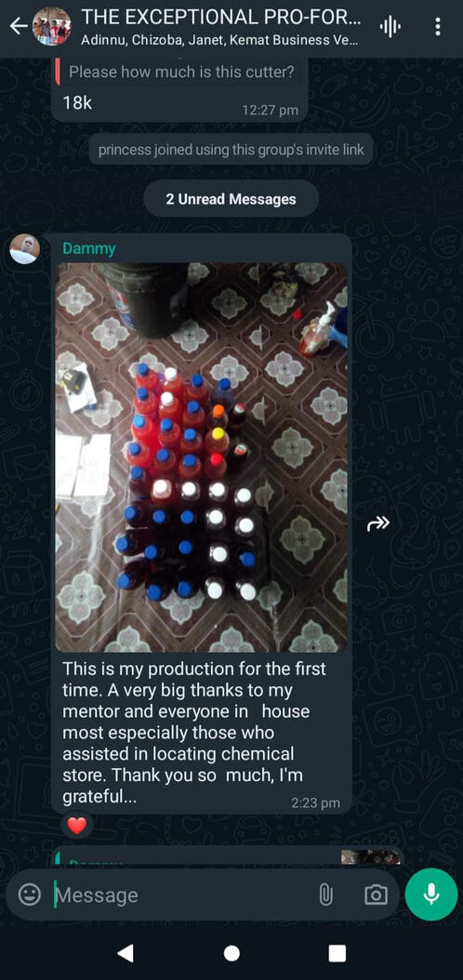Tap the paperclip attach icon
The image size is (463, 980).
(x=324, y=895)
